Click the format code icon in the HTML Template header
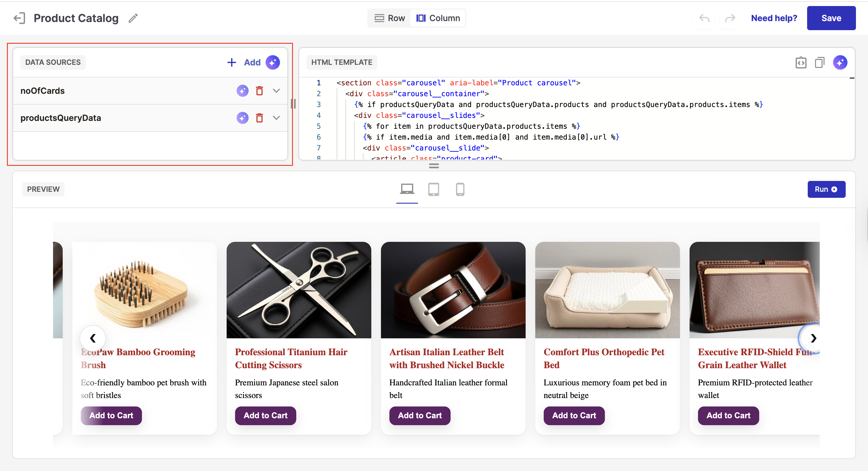Image resolution: width=868 pixels, height=471 pixels. click(x=800, y=62)
